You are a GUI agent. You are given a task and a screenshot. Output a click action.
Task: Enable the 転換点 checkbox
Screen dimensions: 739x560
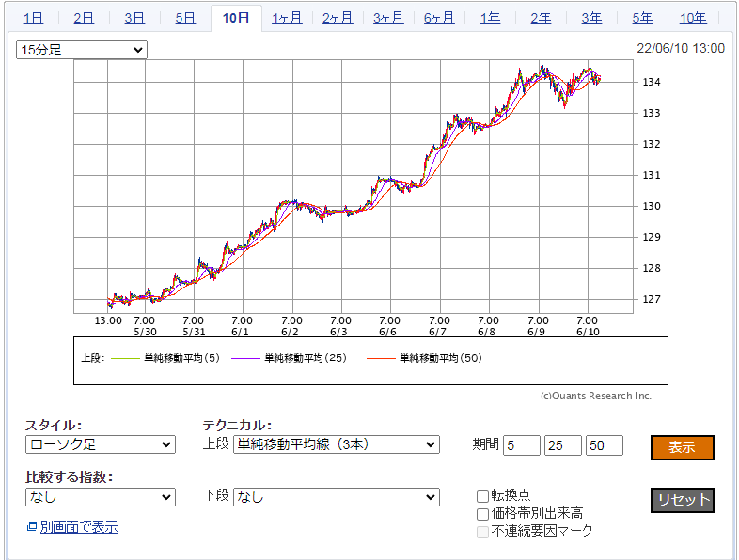(x=482, y=495)
